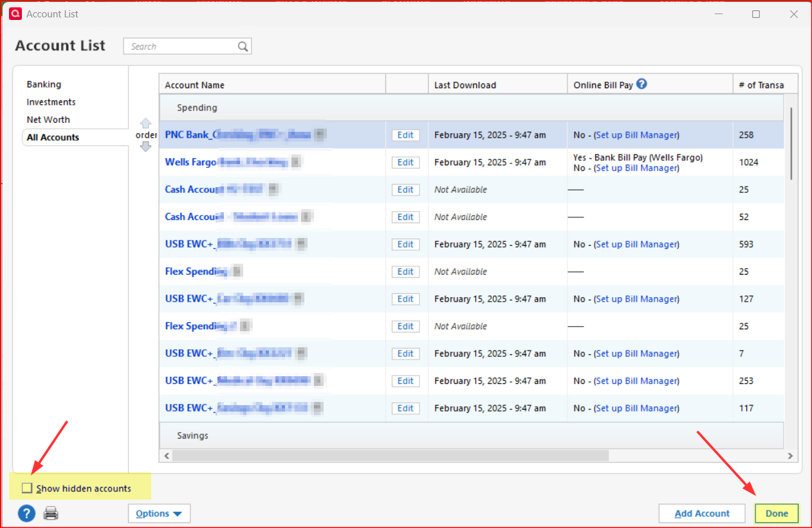Edit the PNC Bank account
The width and height of the screenshot is (812, 528).
coord(405,135)
